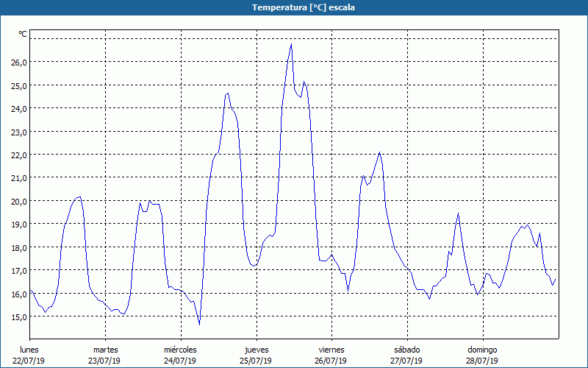Click the highest temperature peak on jueves
This screenshot has width=588, height=368.
(291, 44)
